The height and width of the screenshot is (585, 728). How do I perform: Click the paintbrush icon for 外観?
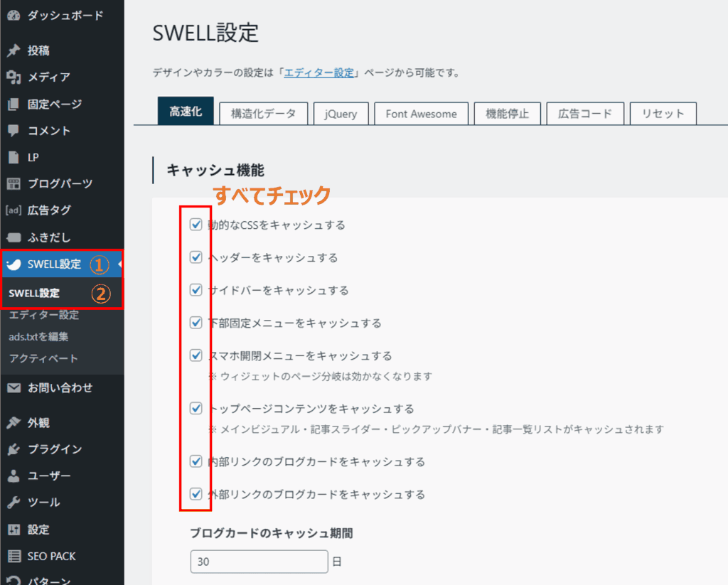(x=13, y=423)
